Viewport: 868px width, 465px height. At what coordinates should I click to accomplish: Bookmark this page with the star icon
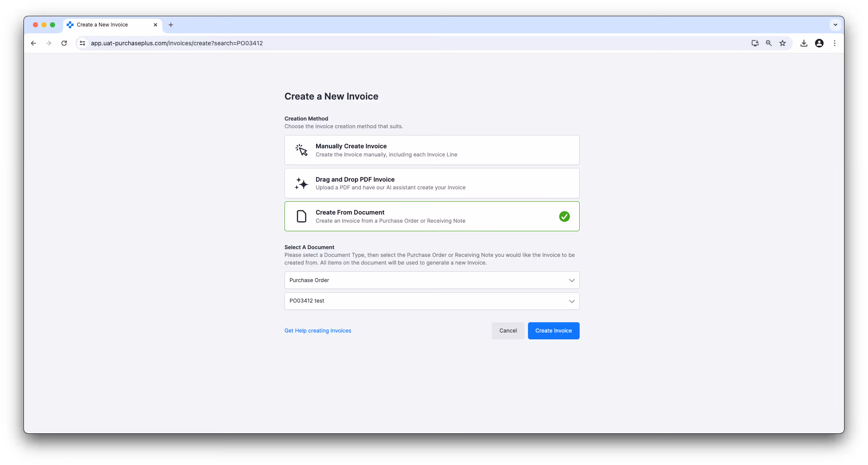click(x=782, y=43)
